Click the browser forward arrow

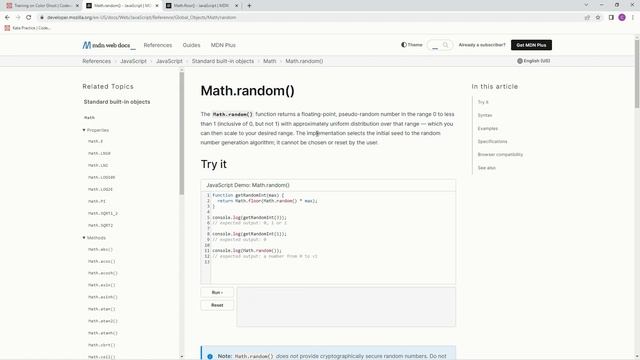18,18
